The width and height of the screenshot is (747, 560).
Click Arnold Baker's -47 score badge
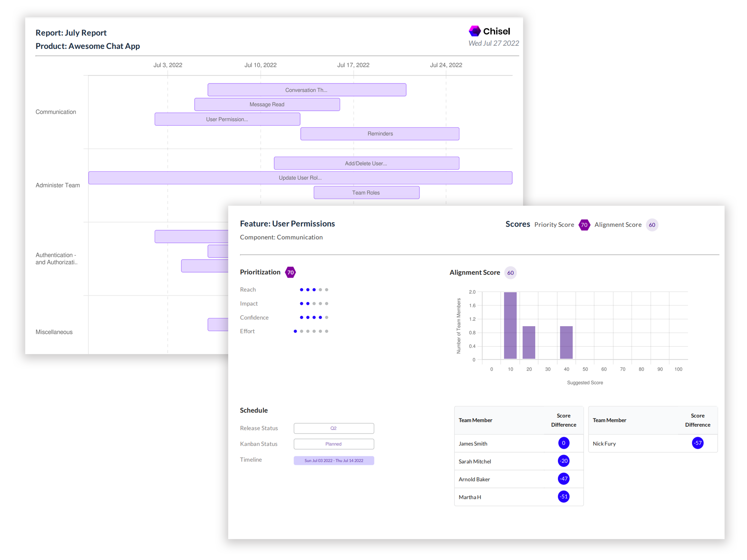563,479
